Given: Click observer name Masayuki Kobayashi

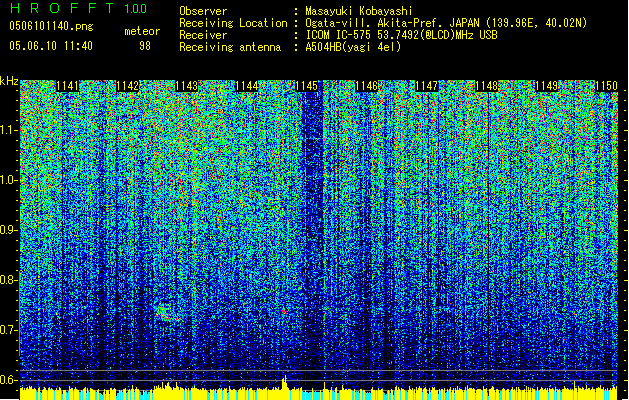Looking at the screenshot, I should (359, 11).
